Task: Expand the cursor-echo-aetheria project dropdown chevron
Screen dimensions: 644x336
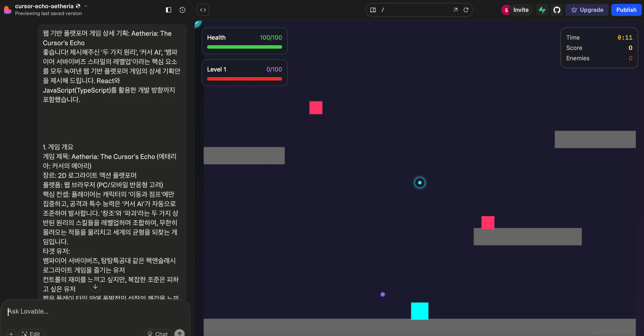Action: [86, 6]
